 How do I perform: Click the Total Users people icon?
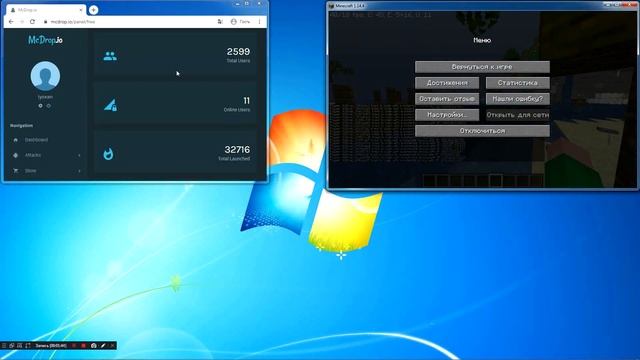point(110,56)
